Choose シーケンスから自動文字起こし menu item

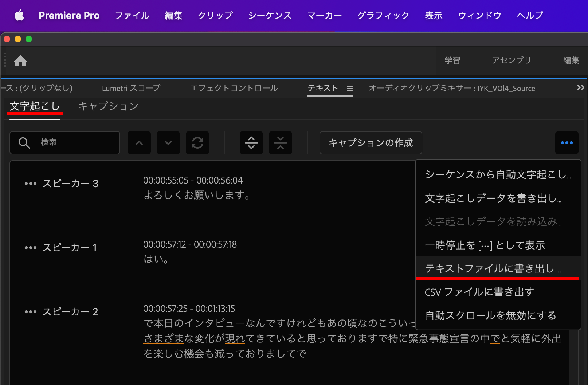click(498, 174)
